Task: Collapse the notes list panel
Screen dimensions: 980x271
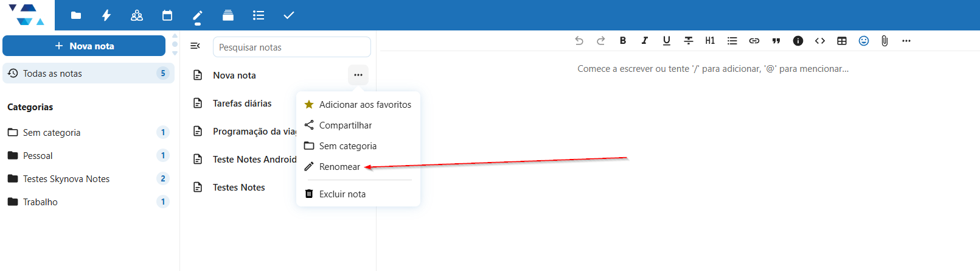Action: pyautogui.click(x=195, y=46)
